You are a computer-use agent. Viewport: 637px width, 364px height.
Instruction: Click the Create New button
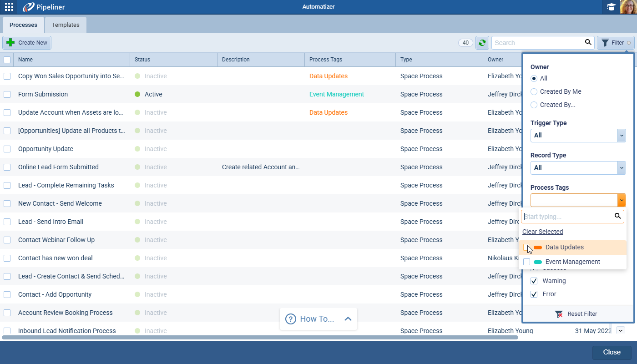tap(27, 43)
